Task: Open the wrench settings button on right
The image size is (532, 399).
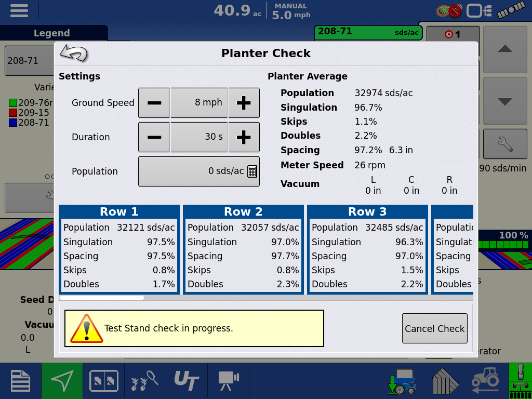Action: tap(505, 144)
